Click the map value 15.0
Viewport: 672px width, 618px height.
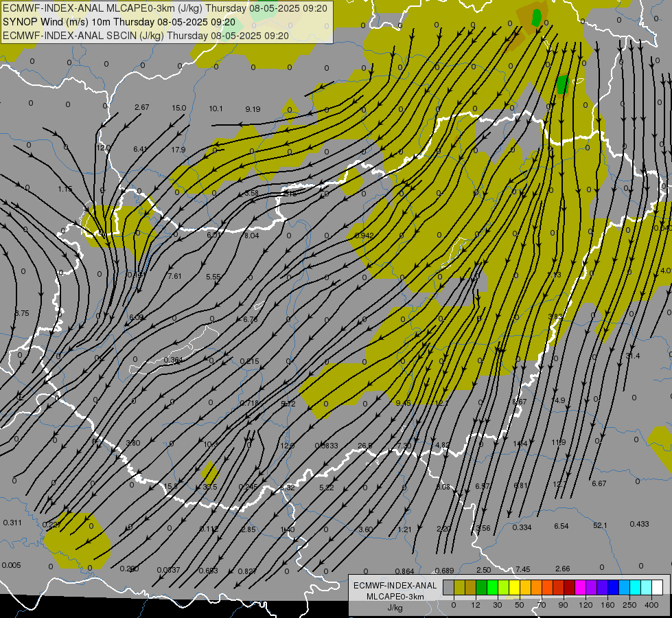coord(179,108)
